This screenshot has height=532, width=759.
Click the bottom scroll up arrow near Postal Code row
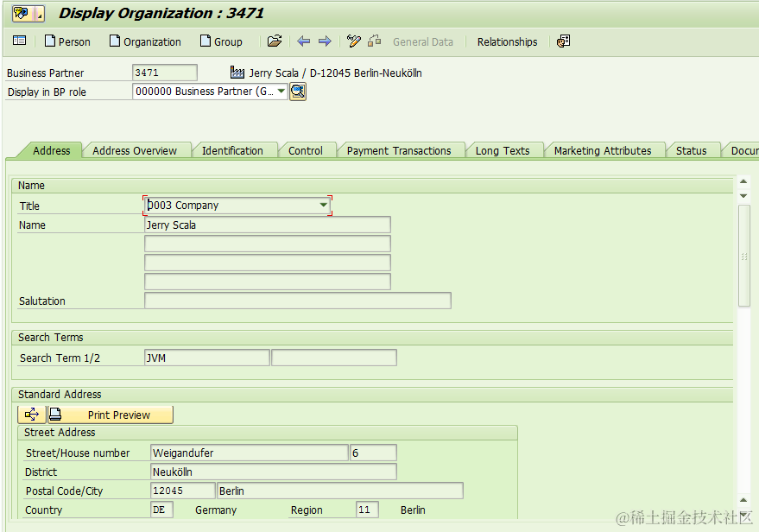click(743, 499)
